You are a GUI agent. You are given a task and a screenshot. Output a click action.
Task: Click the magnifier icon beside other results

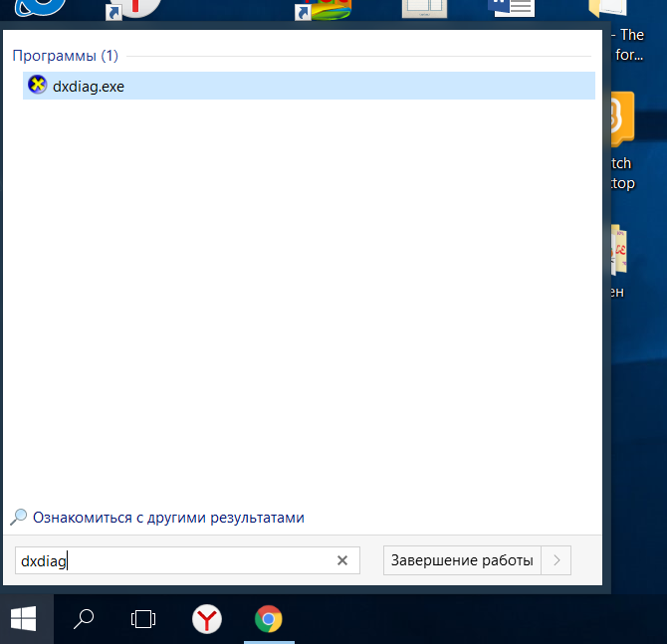(18, 517)
